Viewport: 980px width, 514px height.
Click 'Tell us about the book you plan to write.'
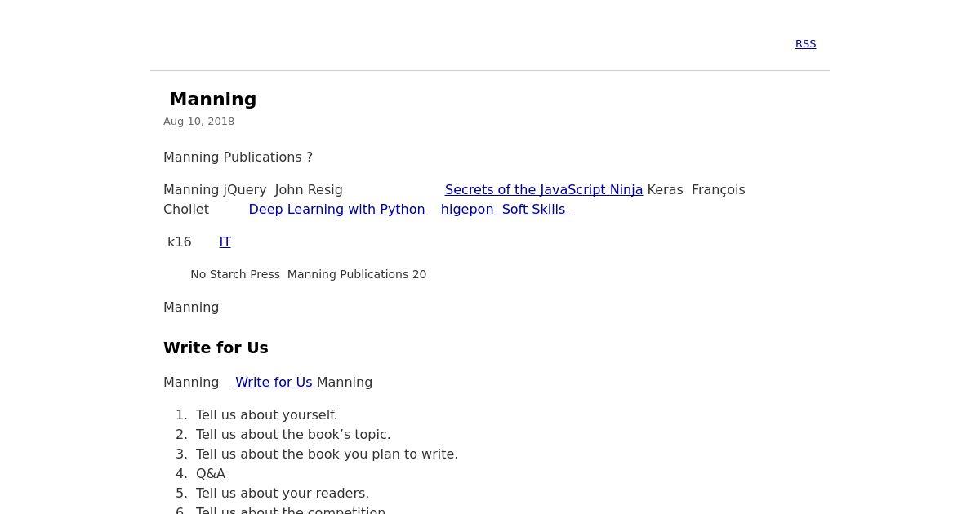tap(327, 454)
